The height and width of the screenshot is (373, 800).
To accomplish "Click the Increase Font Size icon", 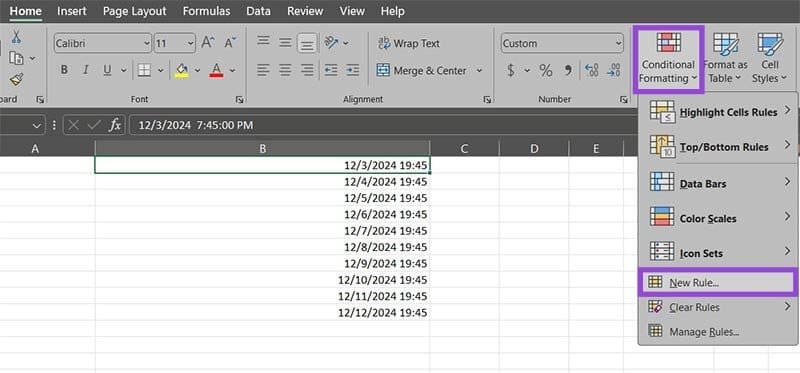I will pos(207,43).
